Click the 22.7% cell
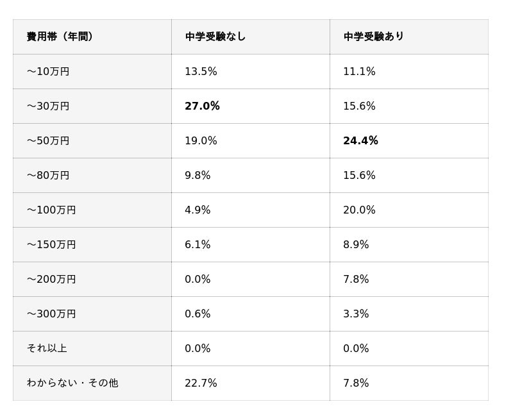This screenshot has width=513, height=420. [201, 383]
